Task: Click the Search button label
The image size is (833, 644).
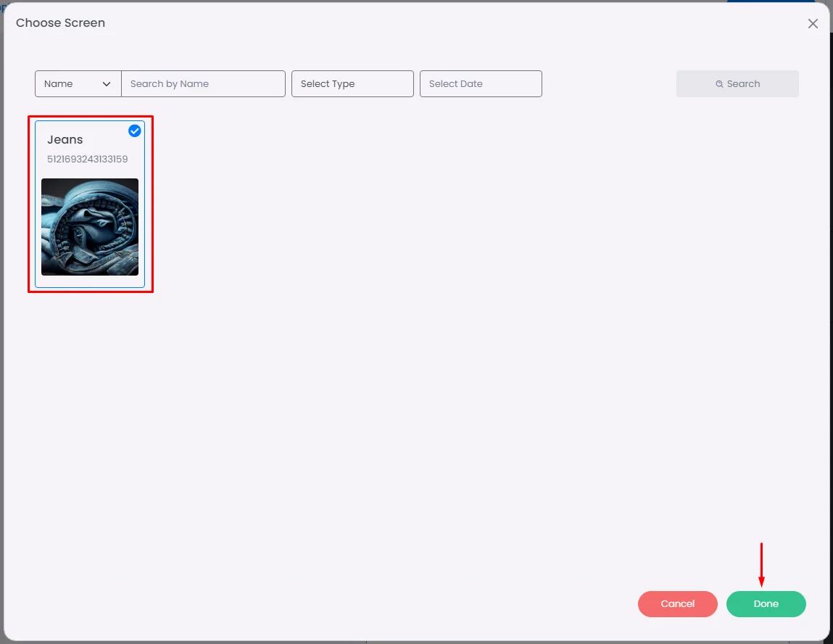Action: pos(742,84)
